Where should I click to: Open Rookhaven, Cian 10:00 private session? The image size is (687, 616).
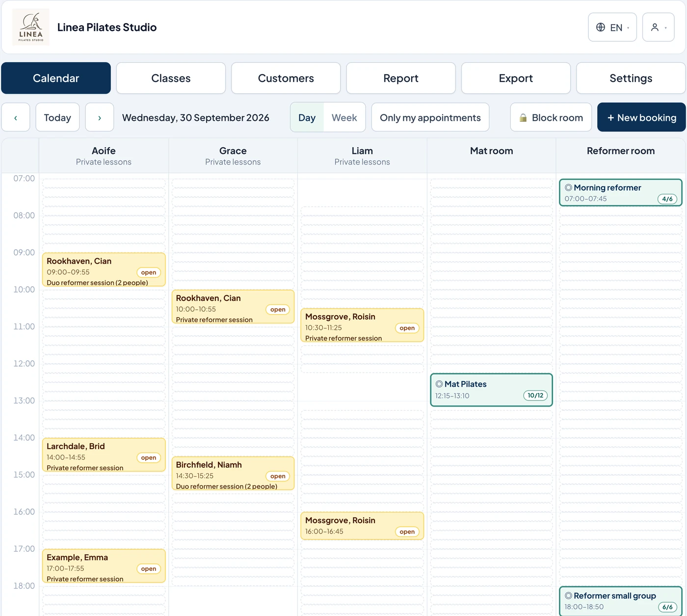(233, 307)
